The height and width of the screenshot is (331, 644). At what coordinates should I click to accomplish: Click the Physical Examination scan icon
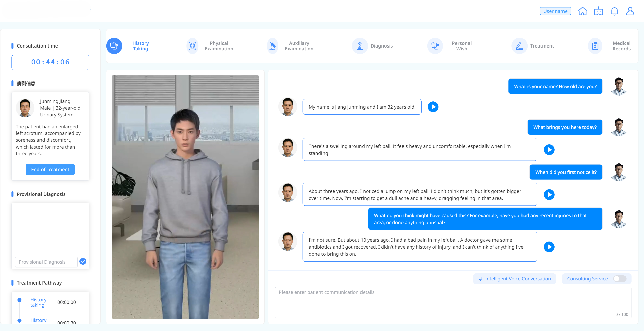(193, 46)
